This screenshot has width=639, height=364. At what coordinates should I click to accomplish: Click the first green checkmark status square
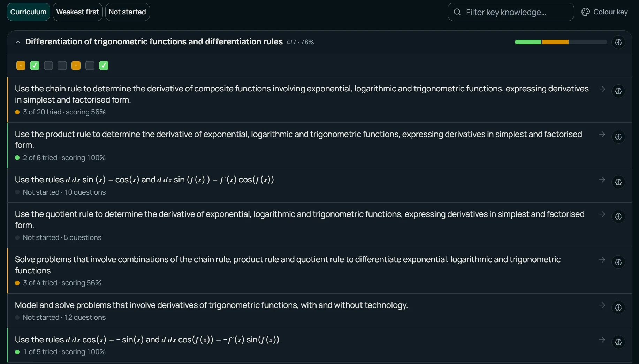click(35, 66)
